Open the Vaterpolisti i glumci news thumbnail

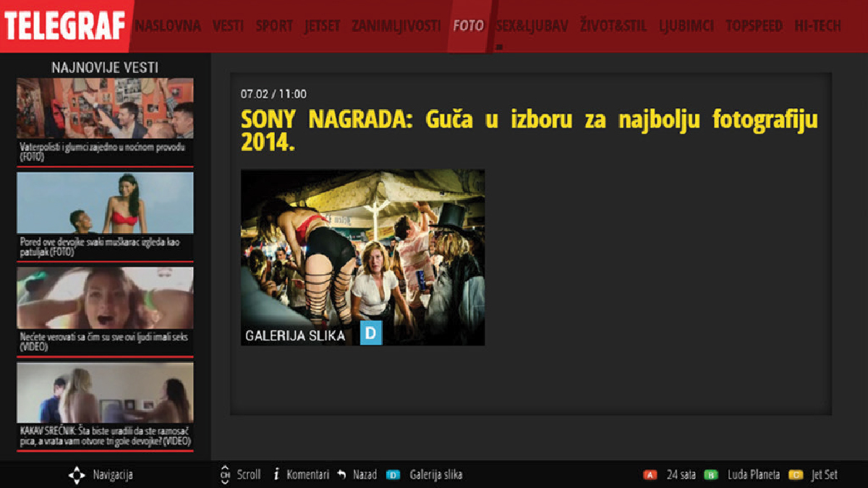coord(105,109)
